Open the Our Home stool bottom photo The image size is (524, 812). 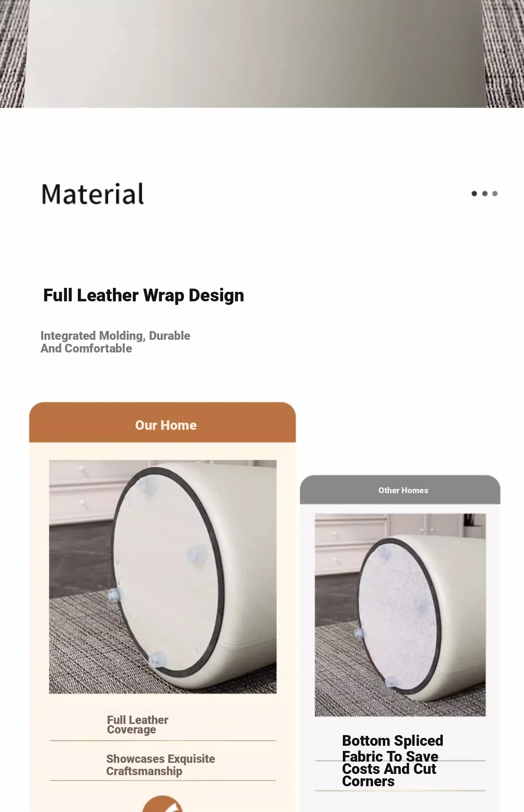click(163, 577)
